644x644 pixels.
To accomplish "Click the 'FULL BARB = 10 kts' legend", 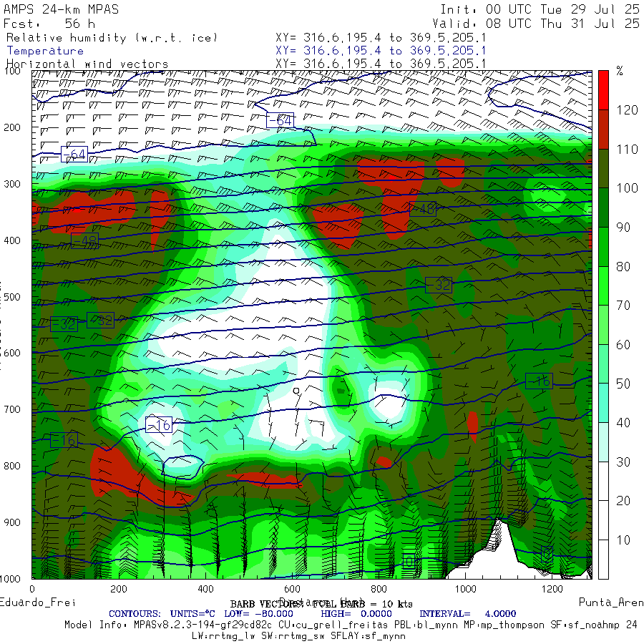I will [x=362, y=604].
